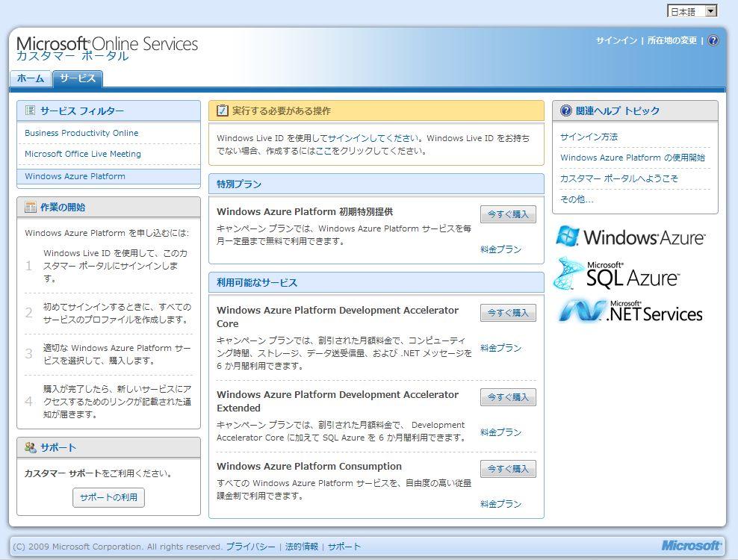Select Business Productivity Online filter

(x=81, y=133)
